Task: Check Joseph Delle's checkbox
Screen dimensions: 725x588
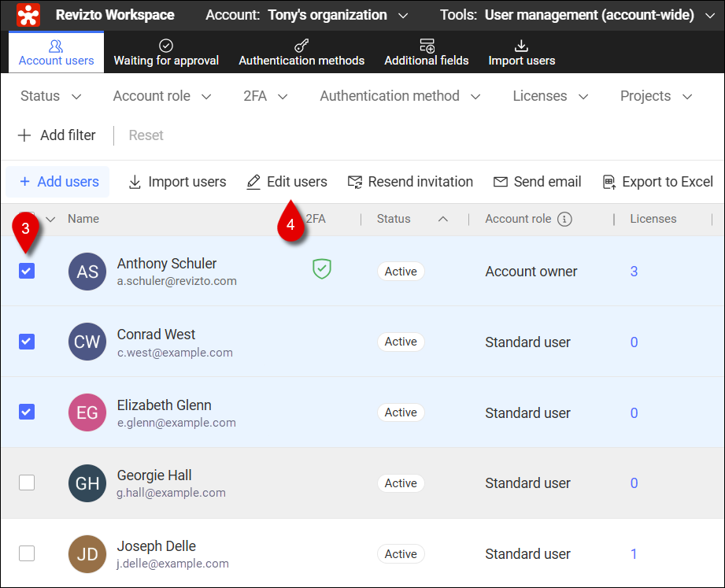Action: [27, 553]
